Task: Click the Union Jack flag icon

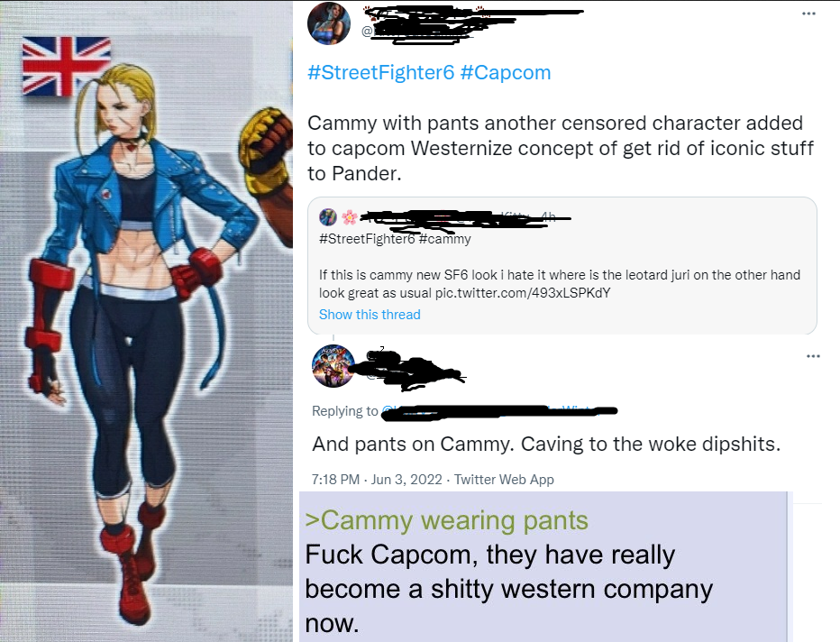Action: [67, 66]
